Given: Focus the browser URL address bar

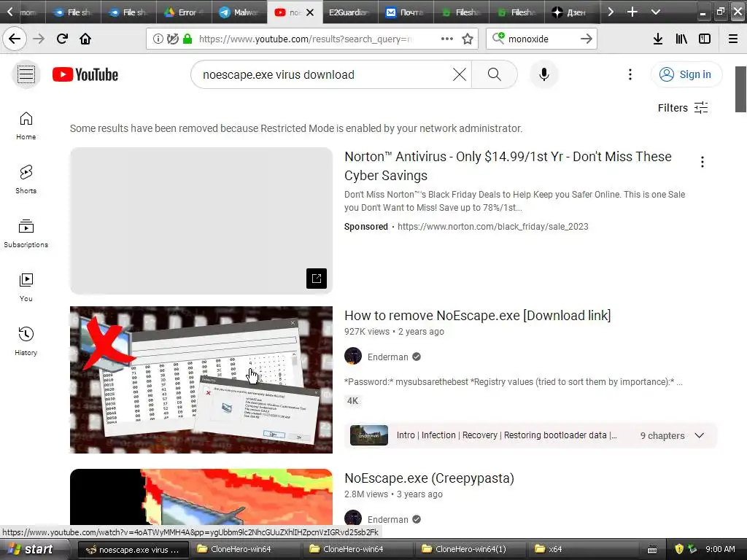Looking at the screenshot, I should point(305,39).
